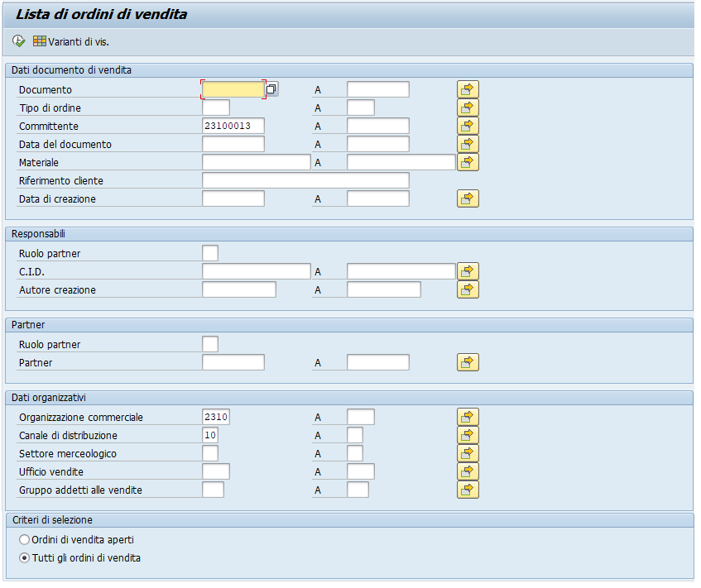Open multiple selection for Ufficio vendite
The width and height of the screenshot is (701, 588).
tap(468, 471)
